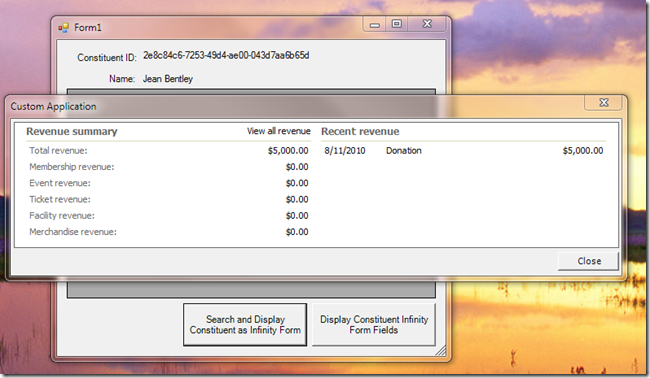
Task: Click the Jean Bentley name field
Action: 167,79
